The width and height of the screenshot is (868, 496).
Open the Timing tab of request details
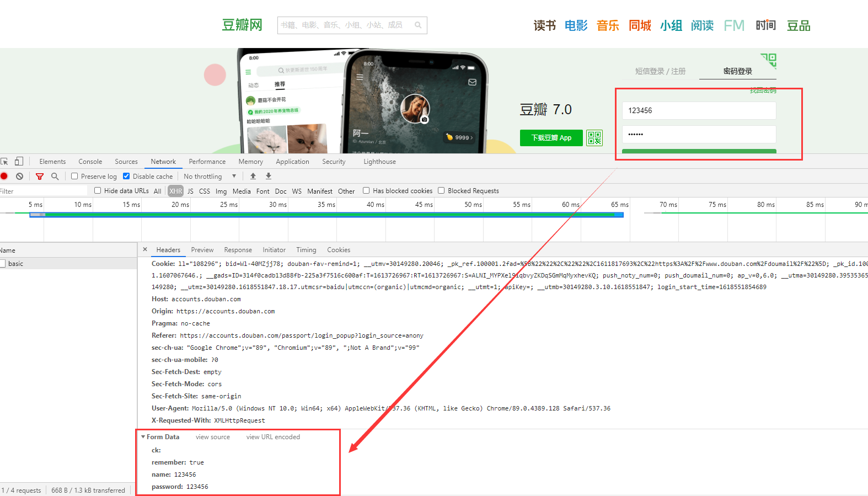click(306, 250)
